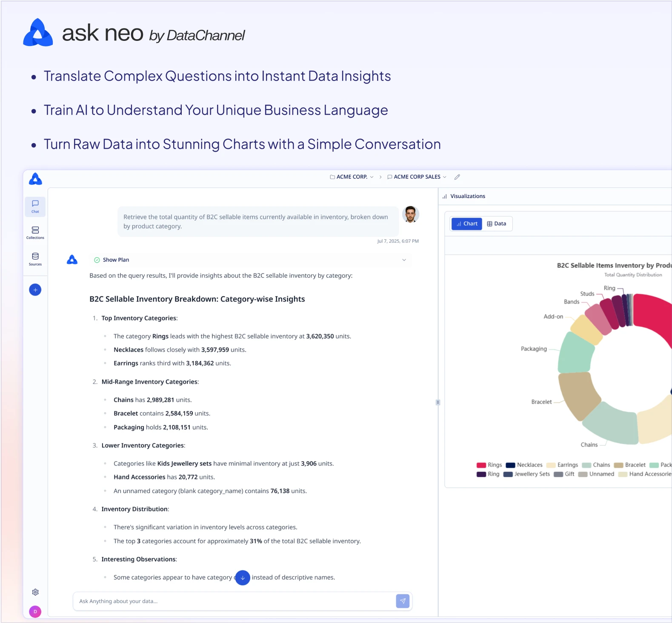
Task: Toggle Chains legend entry
Action: coord(596,465)
